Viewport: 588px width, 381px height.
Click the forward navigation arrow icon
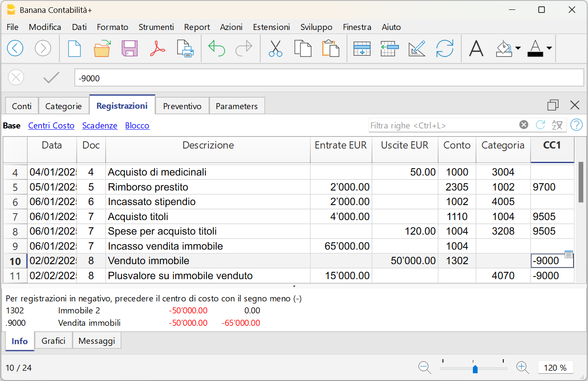pos(43,48)
